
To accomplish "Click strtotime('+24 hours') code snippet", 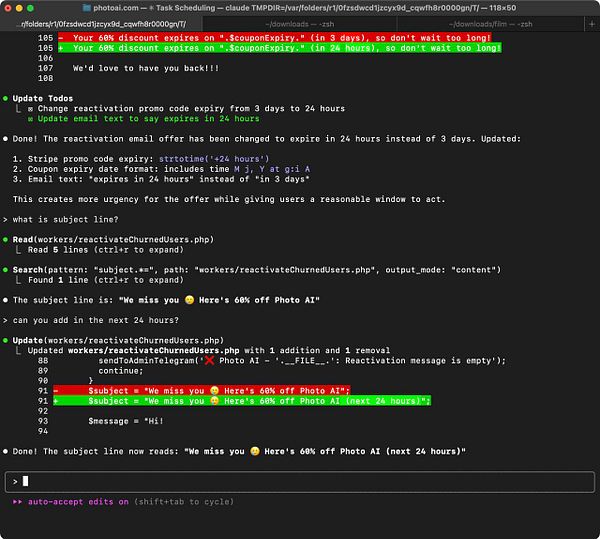I will tap(214, 159).
